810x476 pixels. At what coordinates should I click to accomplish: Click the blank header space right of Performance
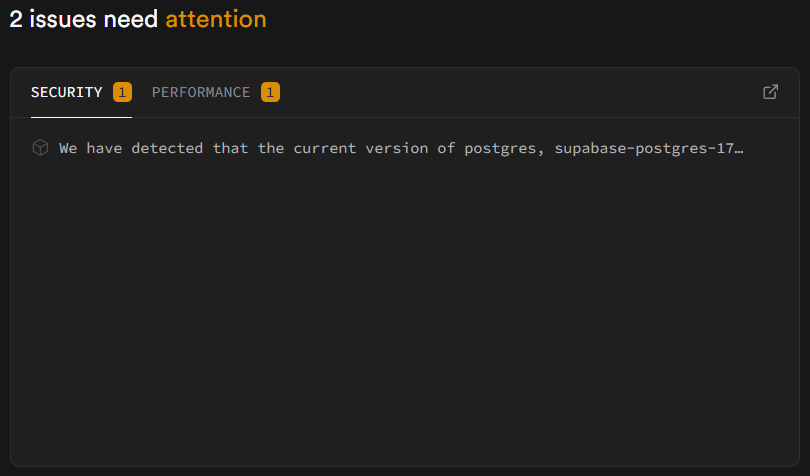tap(520, 92)
